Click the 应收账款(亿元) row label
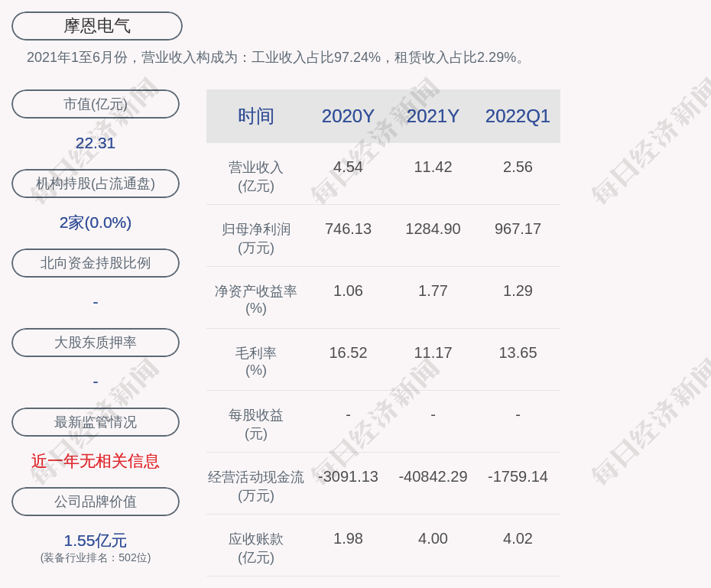Screen dimensions: 711x588 pos(256,548)
